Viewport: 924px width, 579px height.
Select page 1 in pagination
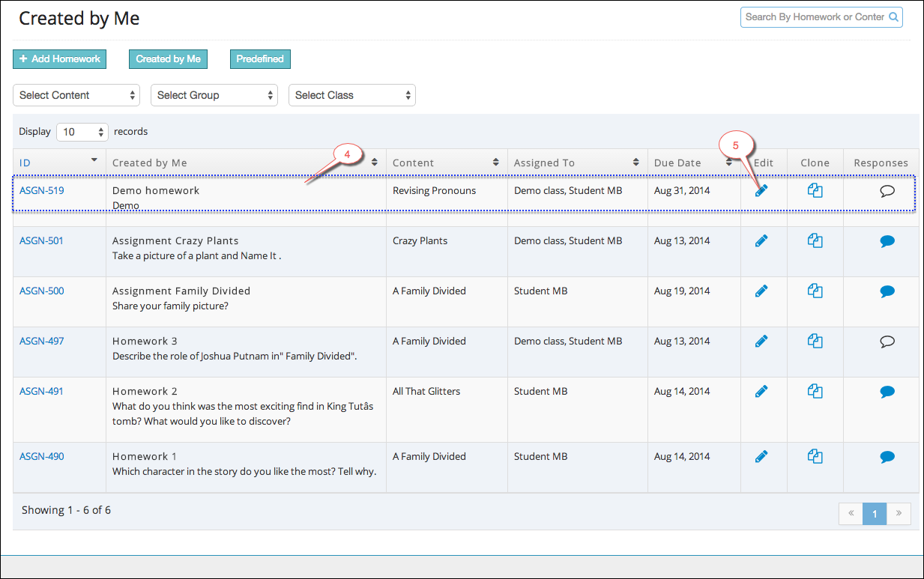pos(875,513)
